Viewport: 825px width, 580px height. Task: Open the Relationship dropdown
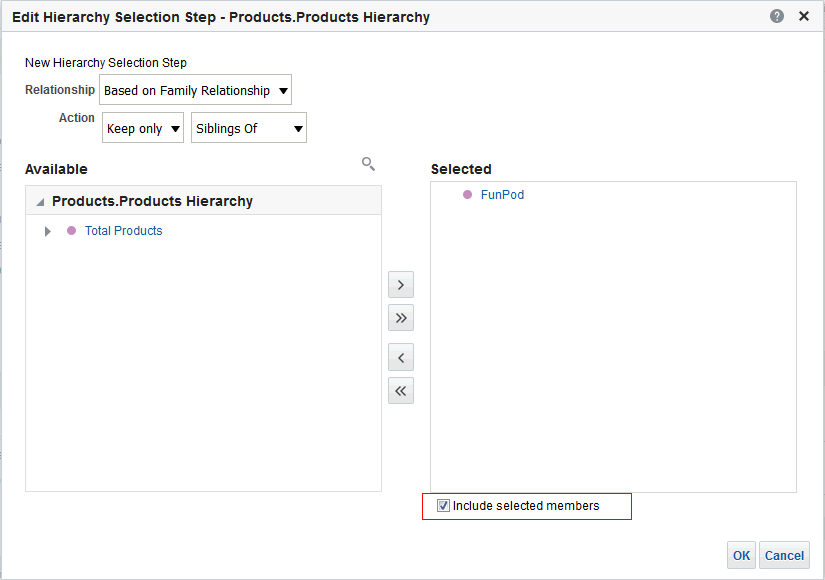195,91
